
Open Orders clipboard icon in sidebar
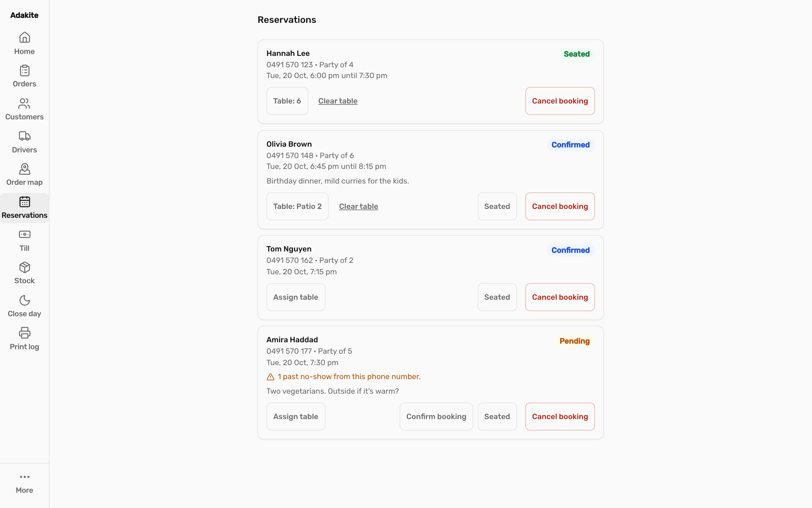[x=24, y=70]
